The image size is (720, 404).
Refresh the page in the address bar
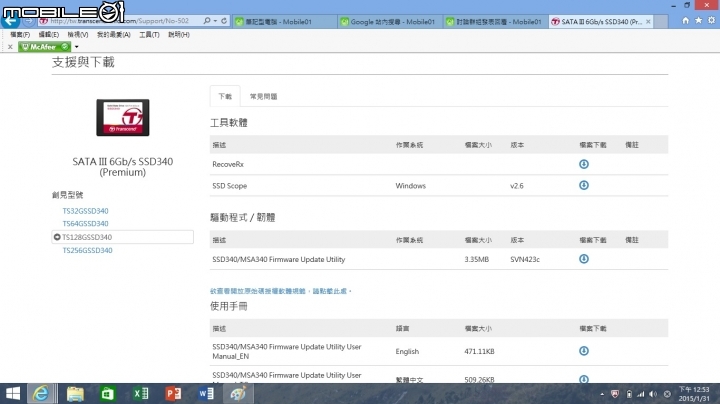point(224,21)
